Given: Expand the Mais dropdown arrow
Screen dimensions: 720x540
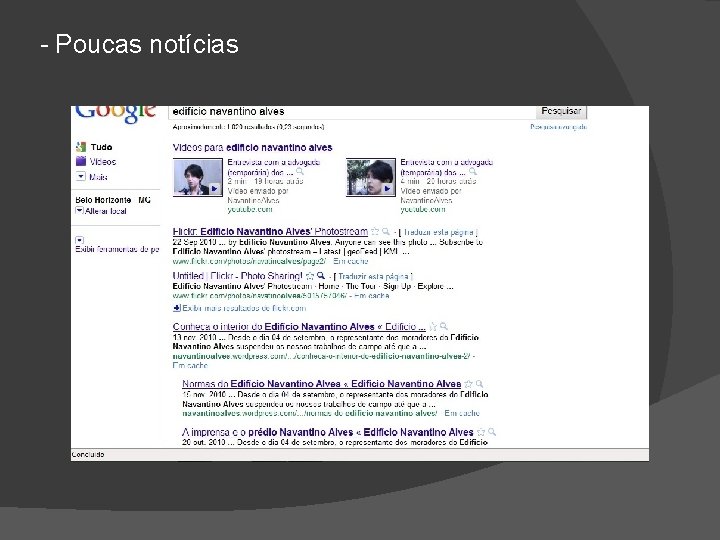Looking at the screenshot, I should (x=81, y=176).
